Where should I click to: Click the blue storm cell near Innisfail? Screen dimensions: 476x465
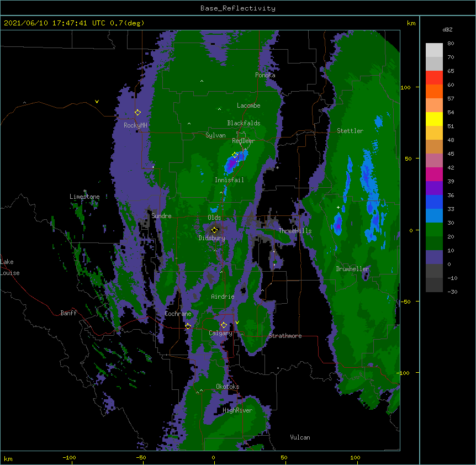235,162
